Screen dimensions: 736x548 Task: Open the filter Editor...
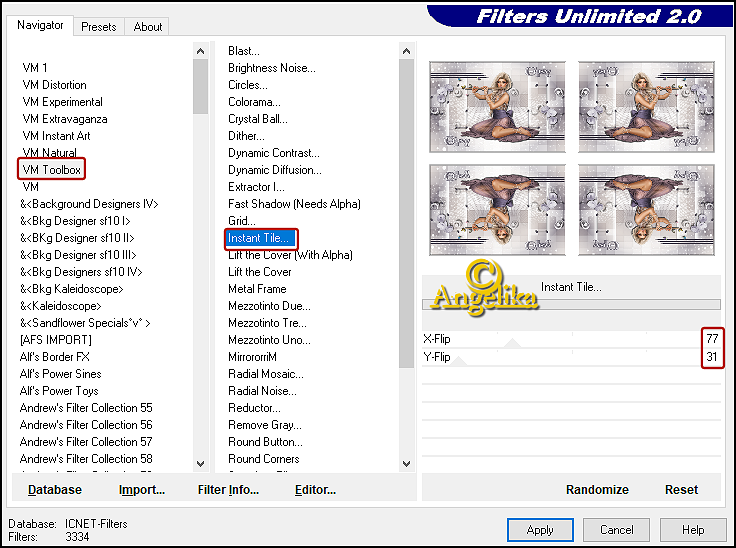point(315,490)
